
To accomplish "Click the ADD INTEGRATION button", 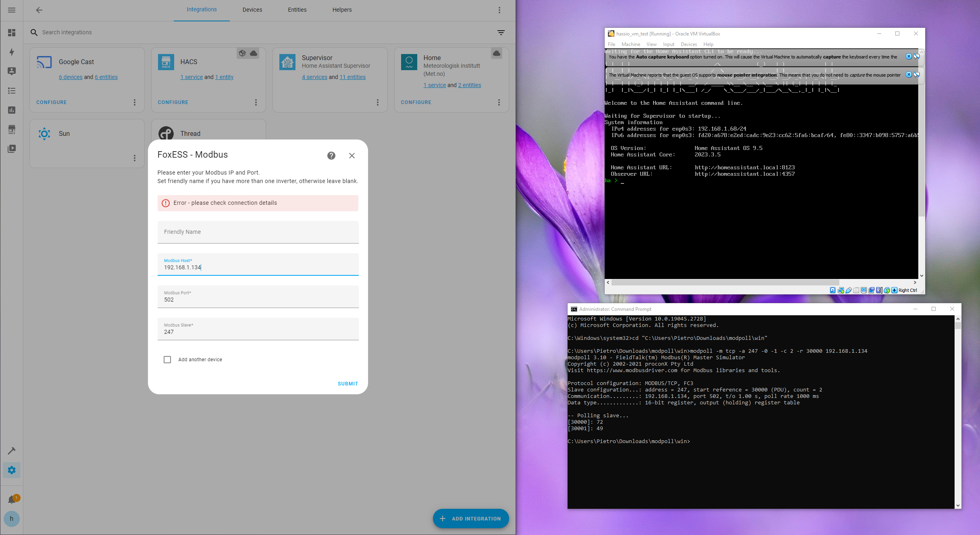I will [470, 518].
